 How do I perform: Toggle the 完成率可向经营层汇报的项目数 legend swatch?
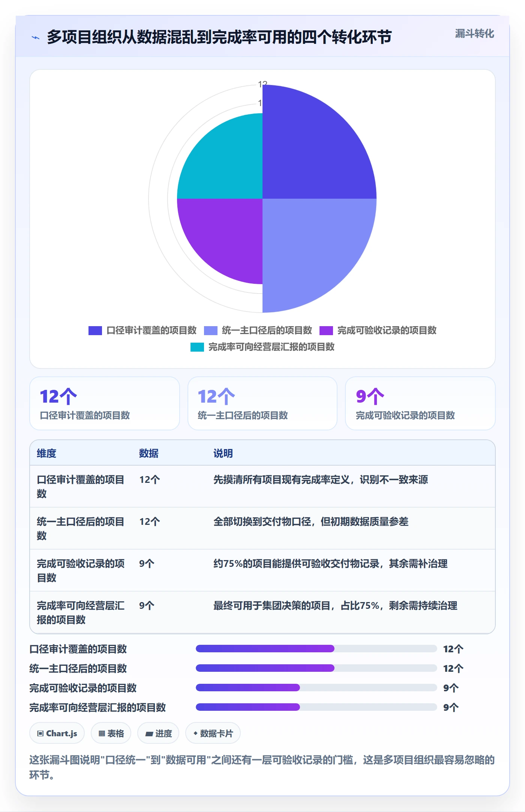(x=197, y=347)
